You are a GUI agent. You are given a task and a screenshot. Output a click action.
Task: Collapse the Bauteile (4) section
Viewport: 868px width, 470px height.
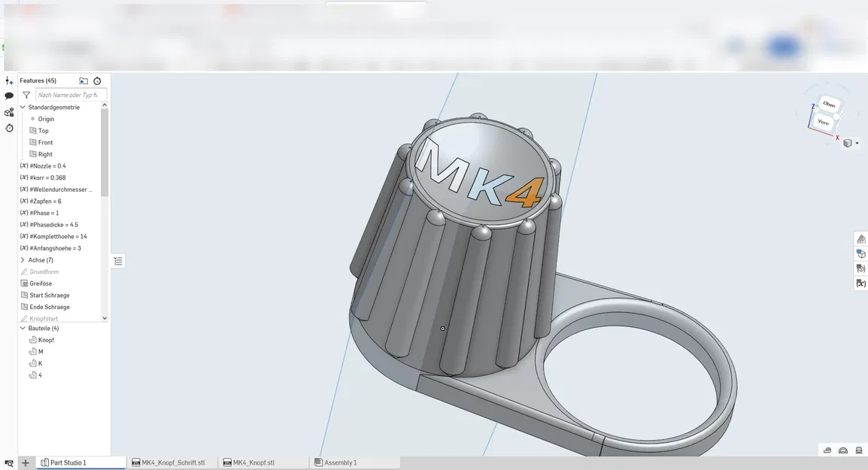pos(22,328)
